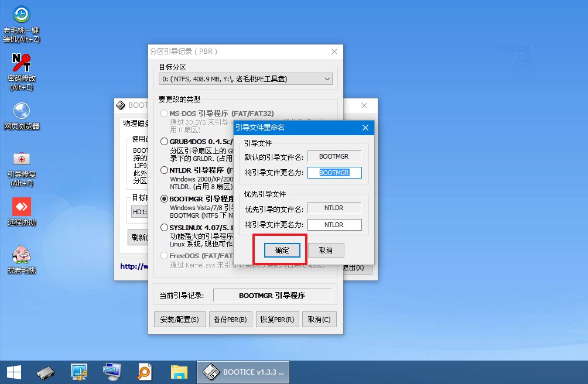Click the 恢复PBR(R) button

click(277, 319)
